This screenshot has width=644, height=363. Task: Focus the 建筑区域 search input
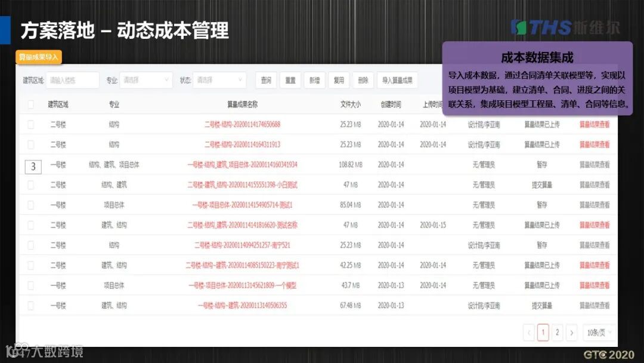click(x=72, y=80)
